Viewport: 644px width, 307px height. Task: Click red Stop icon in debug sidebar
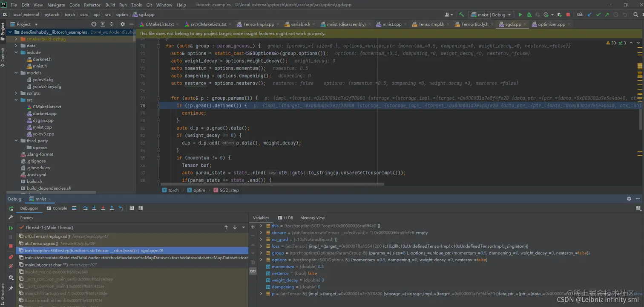(11, 246)
